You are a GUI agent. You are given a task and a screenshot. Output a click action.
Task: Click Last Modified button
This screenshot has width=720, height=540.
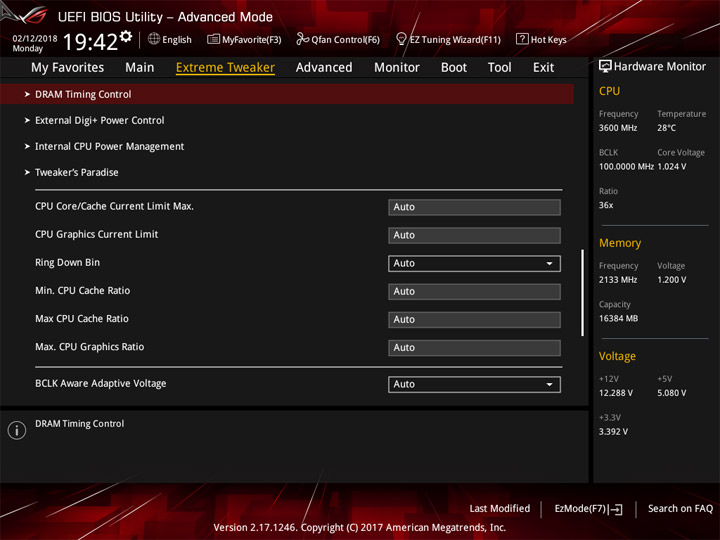[x=500, y=508]
